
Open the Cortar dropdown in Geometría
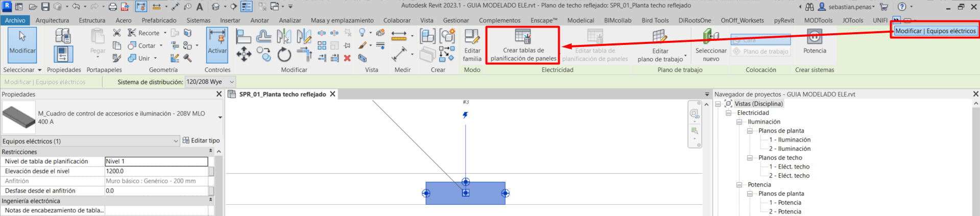tap(161, 45)
